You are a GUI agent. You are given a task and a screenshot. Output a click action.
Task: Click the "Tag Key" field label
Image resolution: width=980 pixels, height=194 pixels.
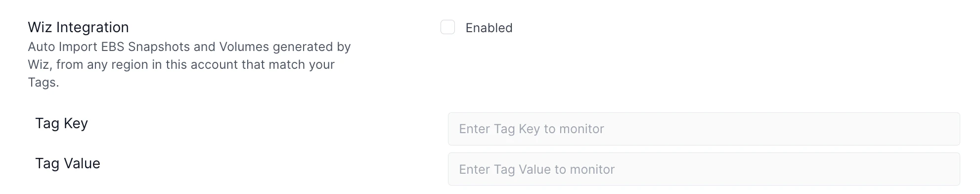click(x=61, y=123)
